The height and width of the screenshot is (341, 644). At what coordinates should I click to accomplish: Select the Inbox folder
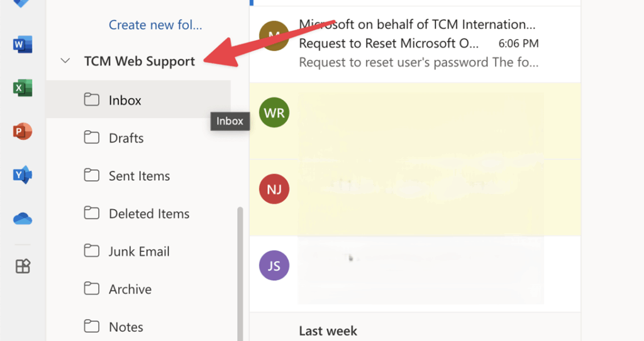click(125, 100)
